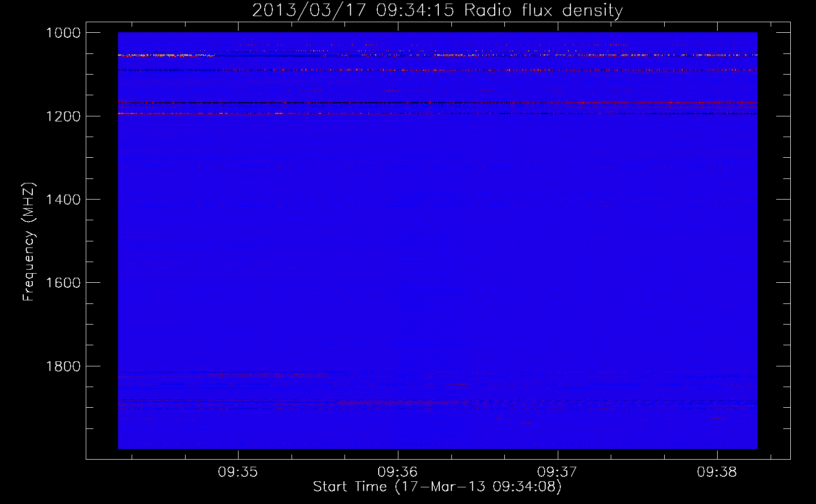Click the 09:35 time axis label
816x504 pixels.
[238, 472]
